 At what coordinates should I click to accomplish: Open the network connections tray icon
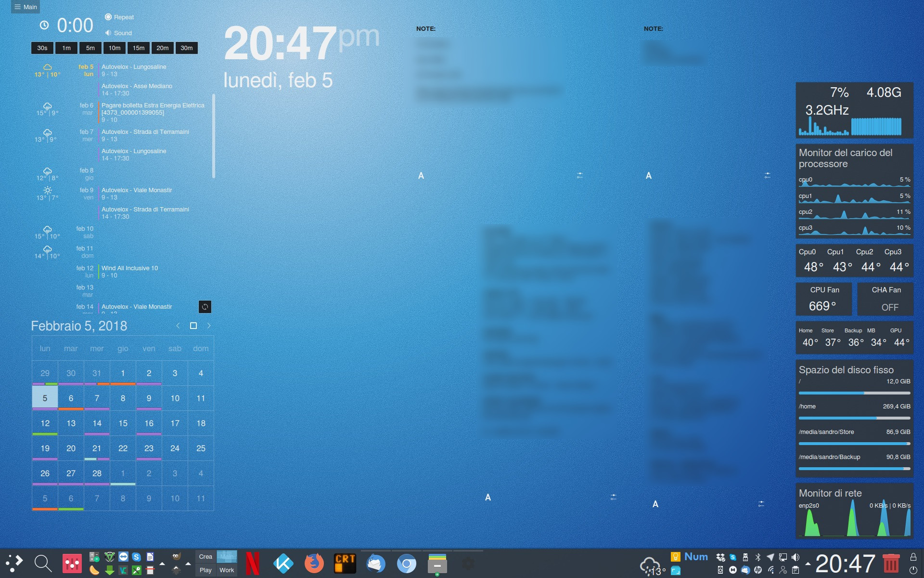[783, 557]
